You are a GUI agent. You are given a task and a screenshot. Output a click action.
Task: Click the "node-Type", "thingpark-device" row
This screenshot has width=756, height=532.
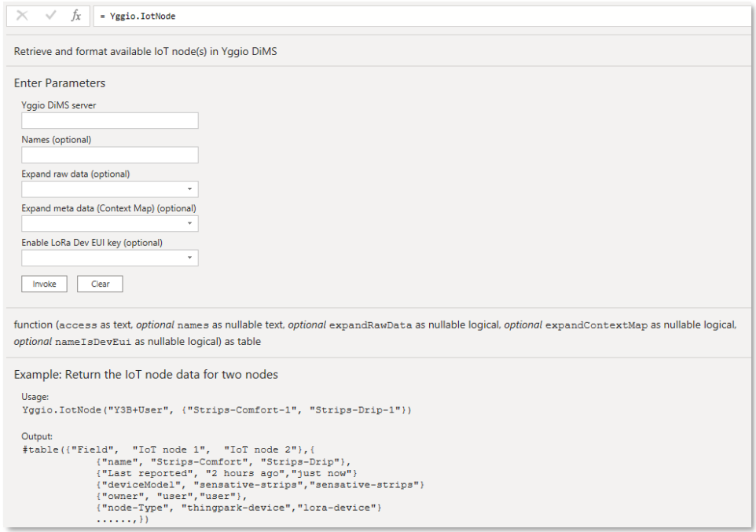239,508
